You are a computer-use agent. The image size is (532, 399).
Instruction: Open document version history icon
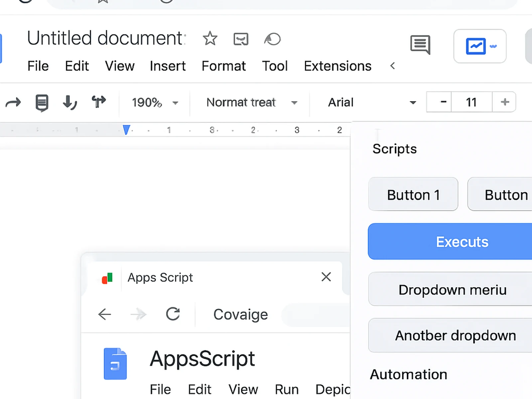click(x=272, y=39)
